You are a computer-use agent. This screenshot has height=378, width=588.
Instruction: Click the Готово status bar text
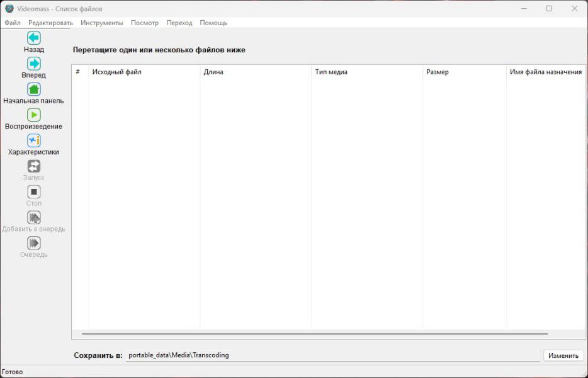click(x=13, y=372)
